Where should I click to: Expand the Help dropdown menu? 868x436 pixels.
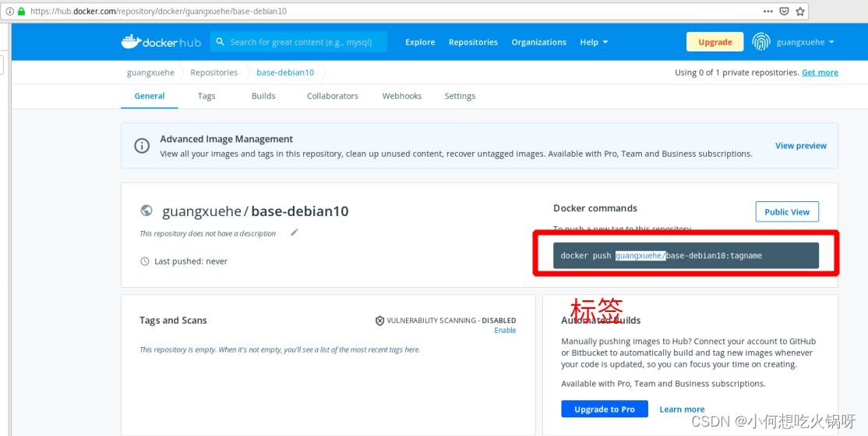coord(594,42)
